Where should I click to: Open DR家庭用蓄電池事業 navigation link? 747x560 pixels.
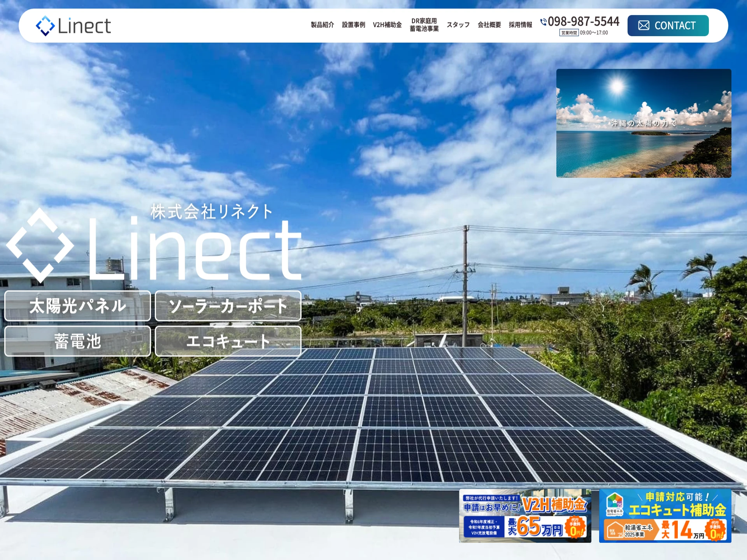tap(424, 25)
